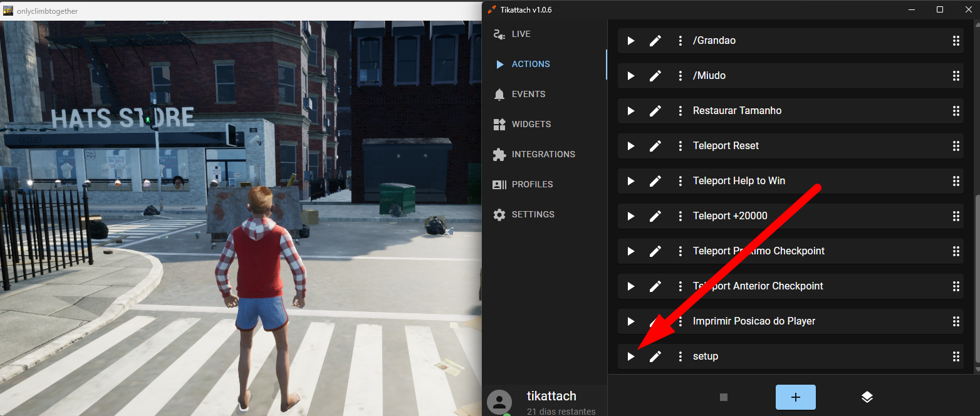980x416 pixels.
Task: Open more options for /Miudo
Action: [680, 76]
